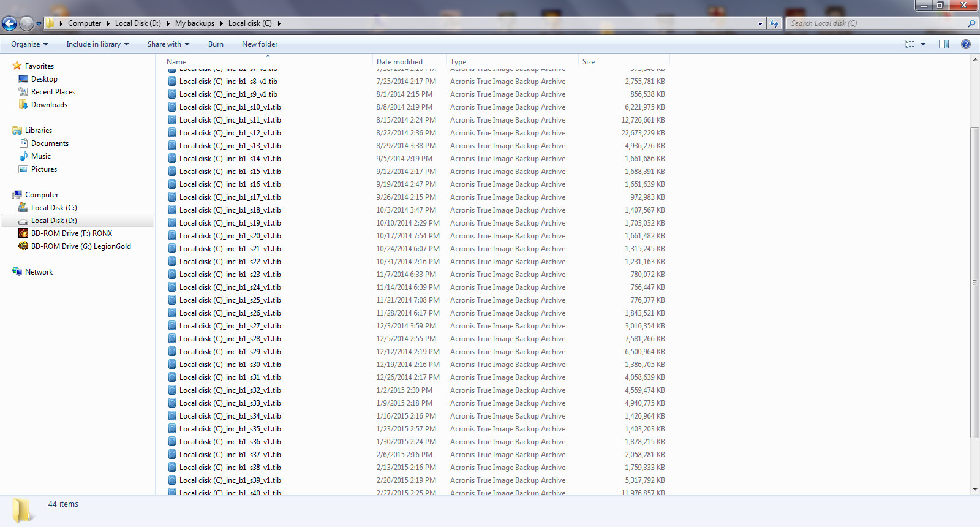This screenshot has height=527, width=980.
Task: Click the Music library note icon
Action: click(x=23, y=156)
